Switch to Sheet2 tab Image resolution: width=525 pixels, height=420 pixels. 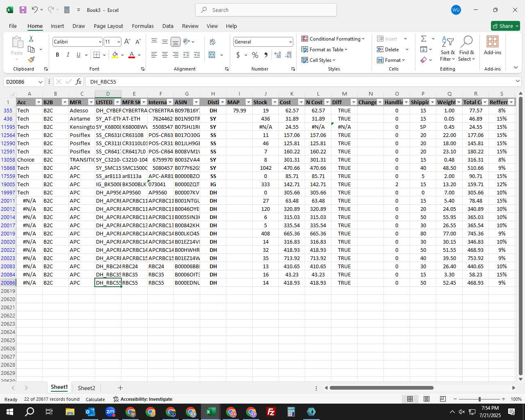87,388
